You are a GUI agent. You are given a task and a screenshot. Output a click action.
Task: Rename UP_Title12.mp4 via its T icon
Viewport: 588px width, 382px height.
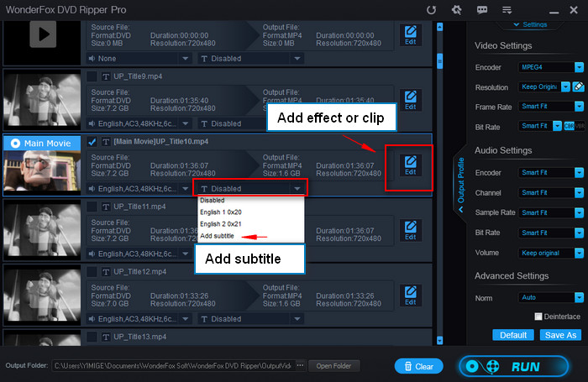pyautogui.click(x=106, y=272)
